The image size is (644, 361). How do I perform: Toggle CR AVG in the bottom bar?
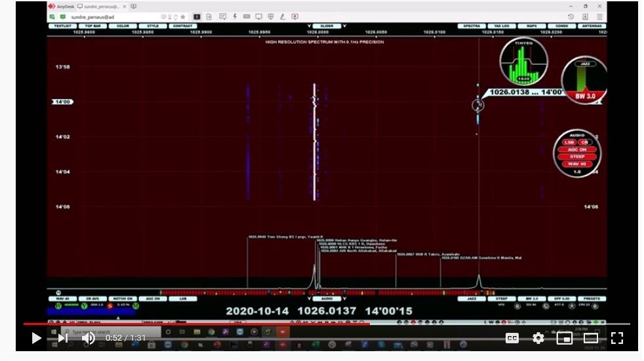[93, 299]
